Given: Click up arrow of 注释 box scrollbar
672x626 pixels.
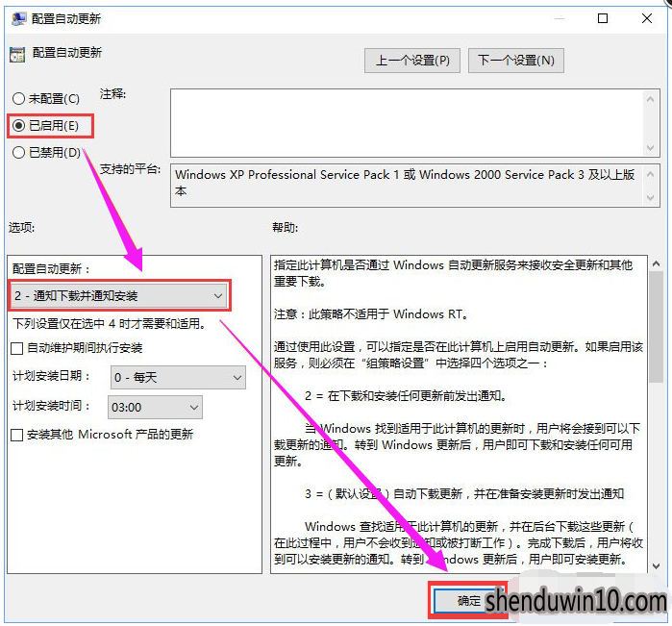Looking at the screenshot, I should coord(650,99).
